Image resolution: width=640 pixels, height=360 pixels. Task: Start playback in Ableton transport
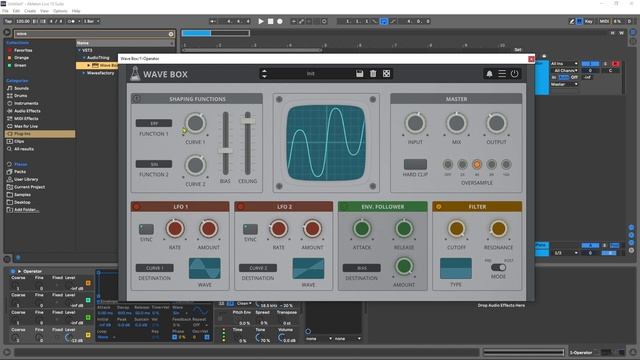pyautogui.click(x=261, y=21)
